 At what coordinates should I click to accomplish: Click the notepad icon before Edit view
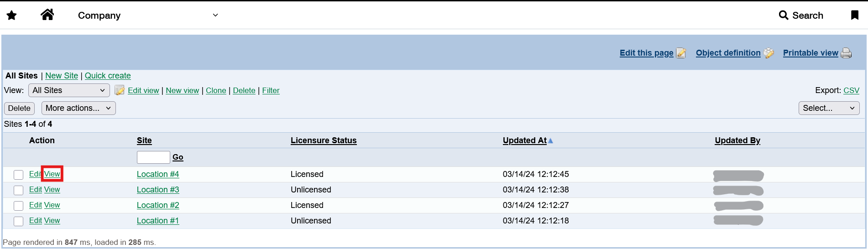[120, 90]
